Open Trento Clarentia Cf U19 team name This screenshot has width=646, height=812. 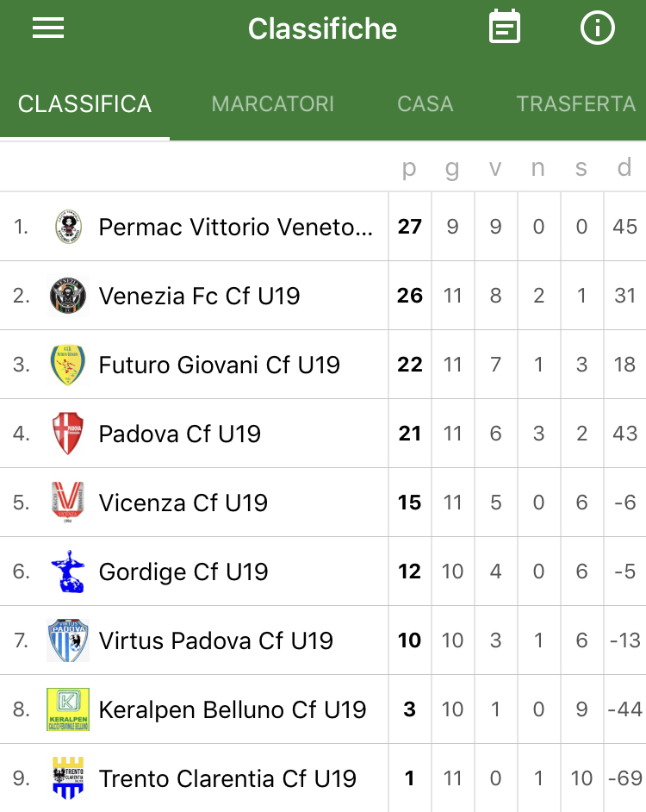coord(227,779)
